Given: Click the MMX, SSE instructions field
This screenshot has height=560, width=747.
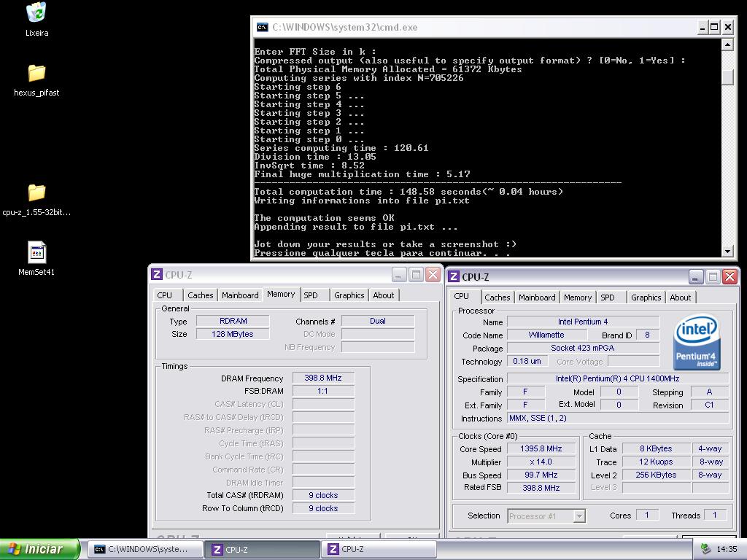Looking at the screenshot, I should (617, 418).
